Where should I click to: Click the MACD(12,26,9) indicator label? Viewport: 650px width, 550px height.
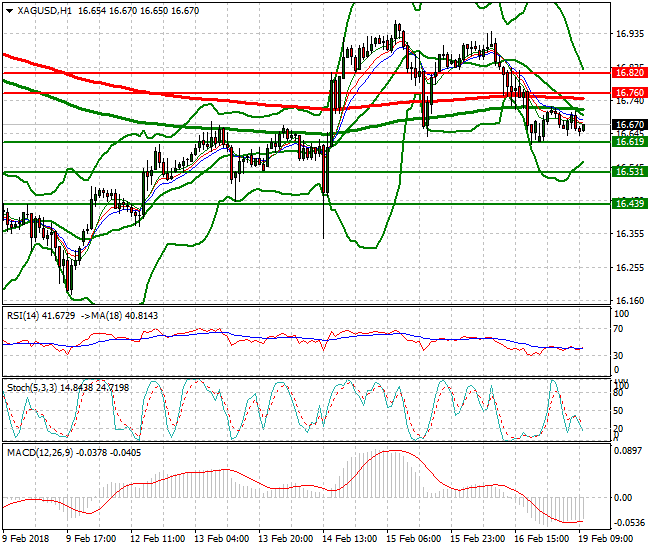[40, 453]
